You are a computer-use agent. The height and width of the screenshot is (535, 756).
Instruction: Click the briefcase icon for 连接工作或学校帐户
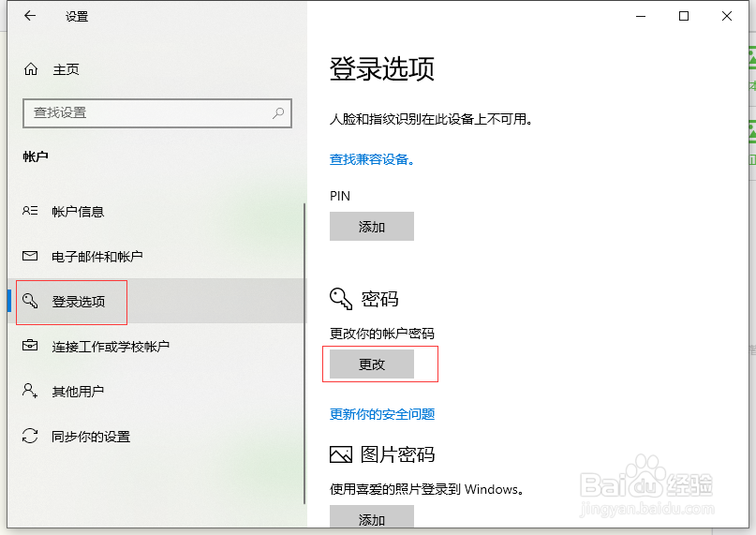coord(30,346)
